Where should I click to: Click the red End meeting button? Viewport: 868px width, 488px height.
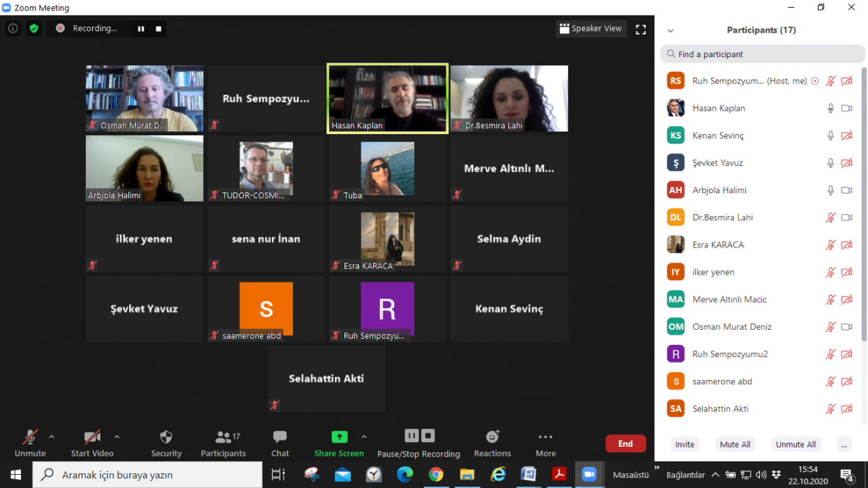tap(625, 443)
